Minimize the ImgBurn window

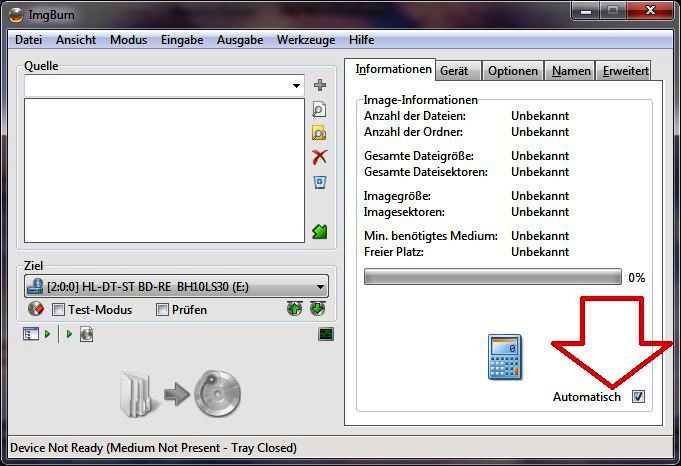[x=586, y=10]
